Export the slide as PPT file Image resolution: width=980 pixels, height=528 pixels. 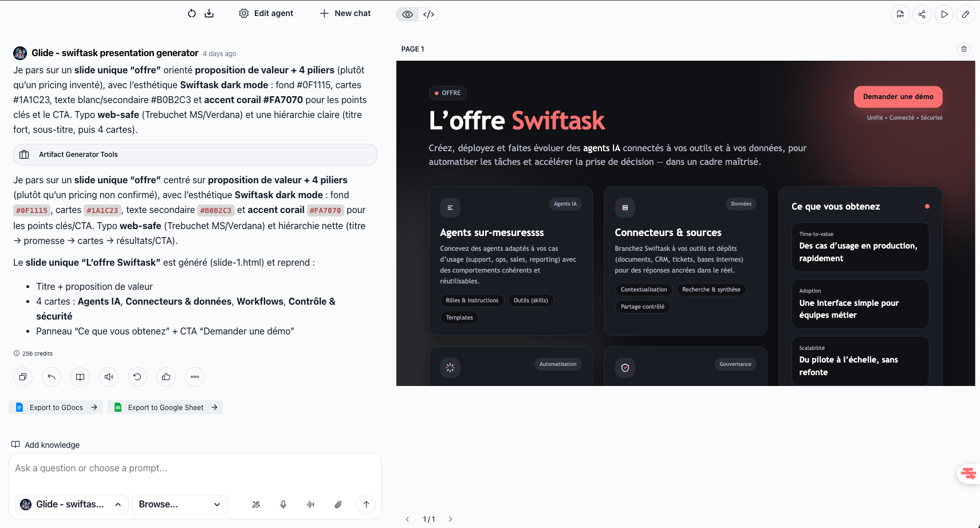click(900, 14)
